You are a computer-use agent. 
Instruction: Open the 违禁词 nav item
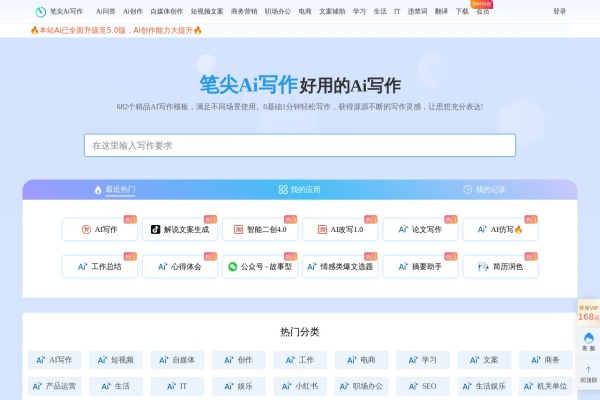pyautogui.click(x=417, y=11)
